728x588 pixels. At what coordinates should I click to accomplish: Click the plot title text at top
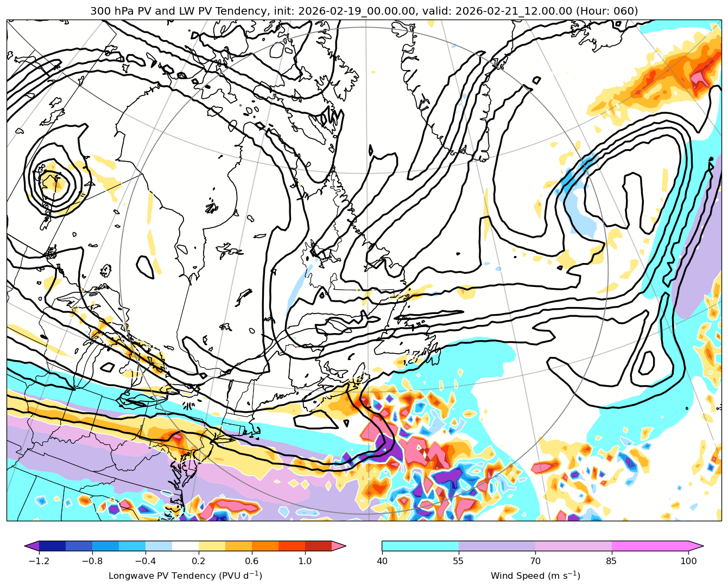tap(364, 11)
